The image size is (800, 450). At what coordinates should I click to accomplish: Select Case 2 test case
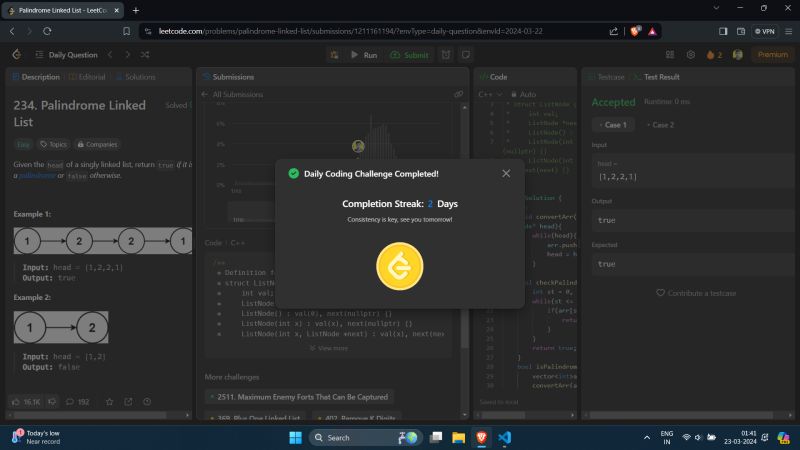pyautogui.click(x=660, y=125)
